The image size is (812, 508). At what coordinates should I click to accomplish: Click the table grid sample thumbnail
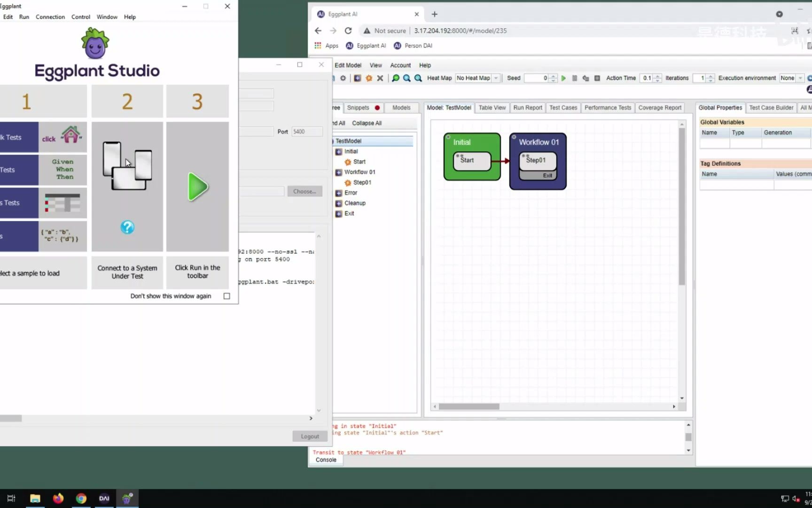tap(63, 203)
